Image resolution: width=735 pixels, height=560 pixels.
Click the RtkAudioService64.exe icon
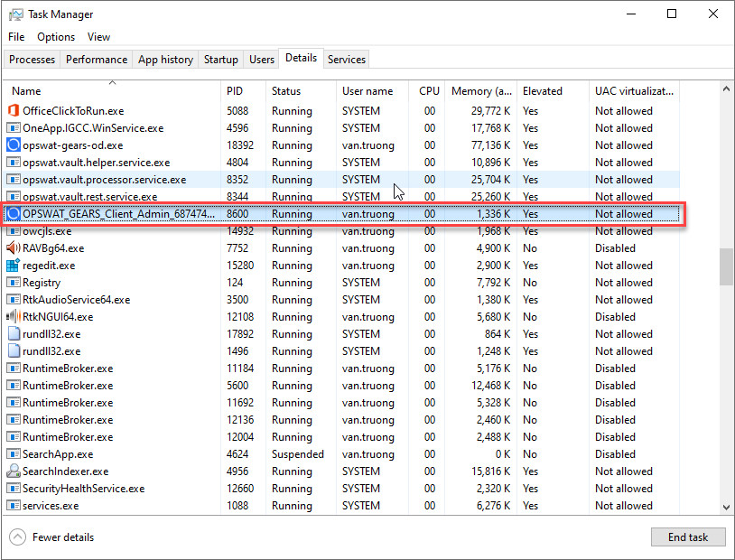[14, 300]
